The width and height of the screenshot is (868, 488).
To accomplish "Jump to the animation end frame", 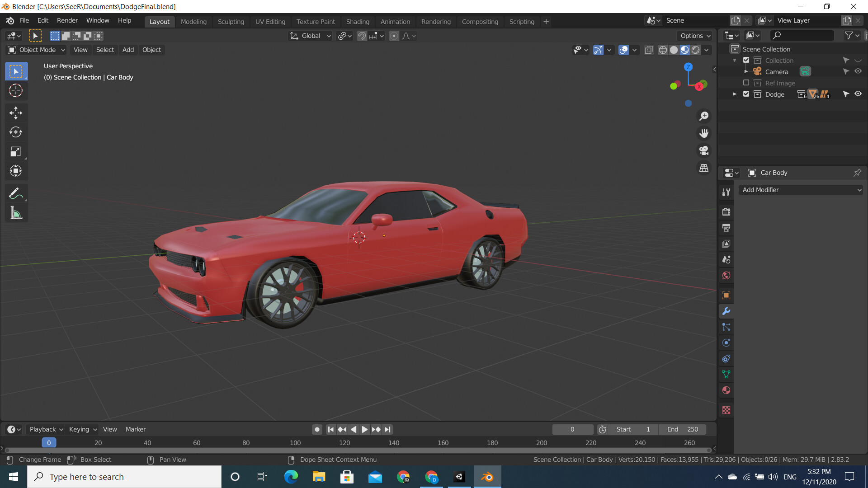I will pyautogui.click(x=387, y=429).
